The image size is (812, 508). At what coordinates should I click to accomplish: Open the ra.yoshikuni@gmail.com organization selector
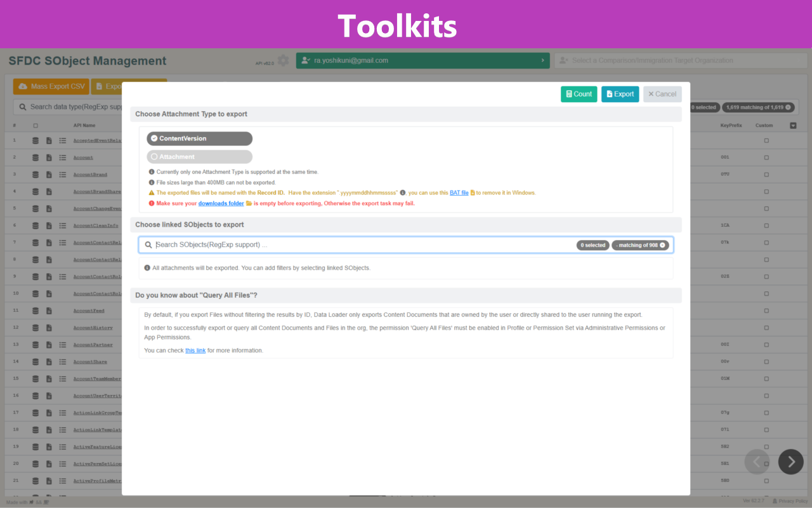pos(423,60)
